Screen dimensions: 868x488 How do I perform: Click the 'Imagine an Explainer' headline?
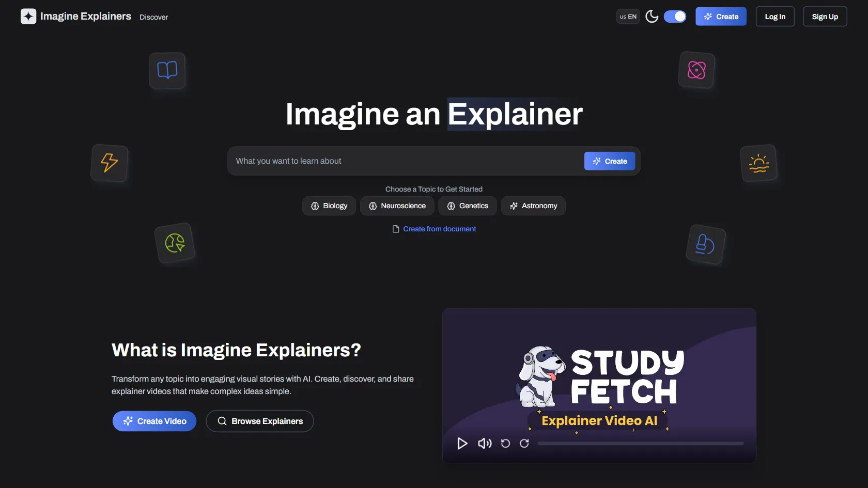(x=434, y=114)
